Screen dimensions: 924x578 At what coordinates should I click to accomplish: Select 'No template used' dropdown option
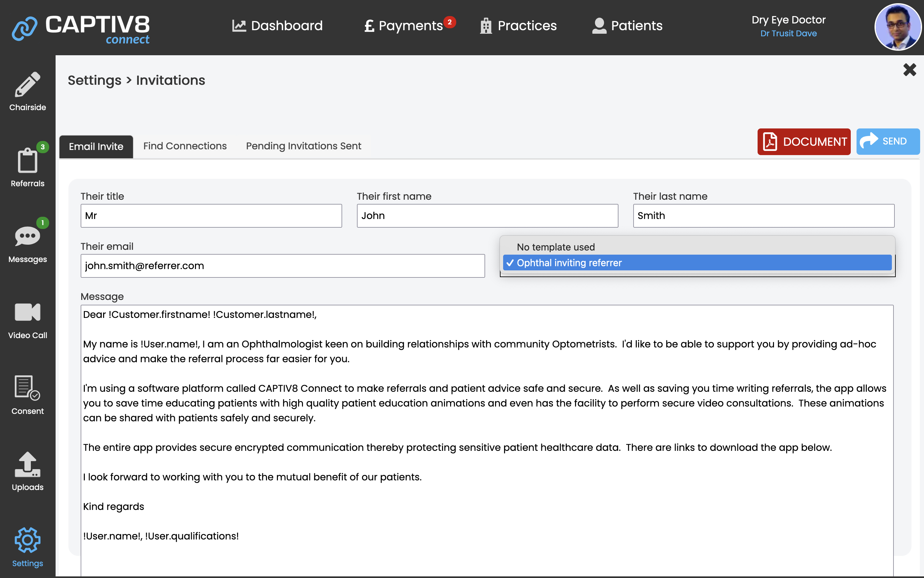tap(556, 247)
